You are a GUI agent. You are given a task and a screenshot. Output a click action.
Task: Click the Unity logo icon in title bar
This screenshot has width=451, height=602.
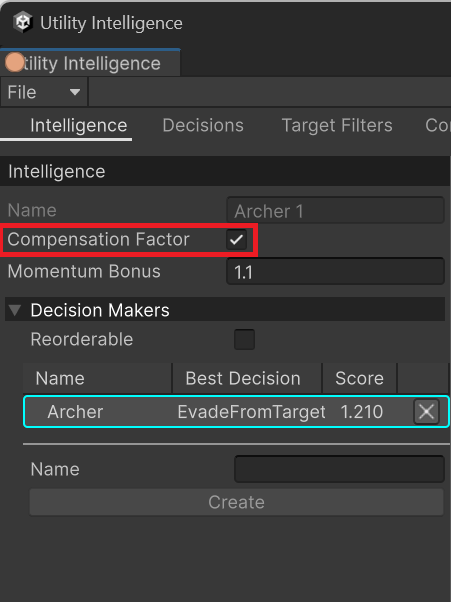point(22,22)
